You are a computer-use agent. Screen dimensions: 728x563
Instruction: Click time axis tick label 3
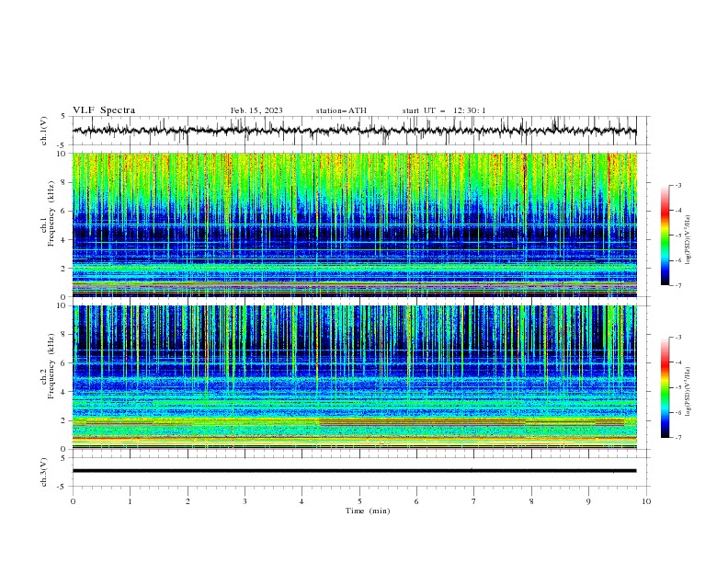[x=245, y=501]
